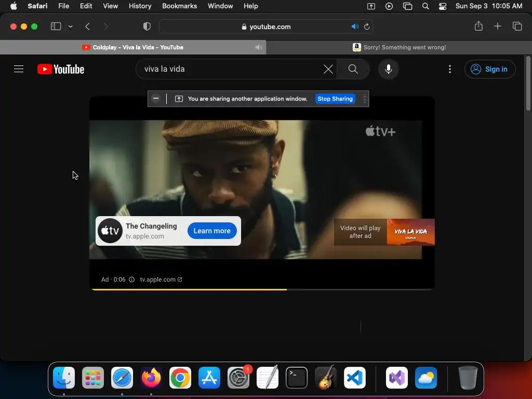This screenshot has width=532, height=399.
Task: Open Weather app from the Dock
Action: click(426, 378)
